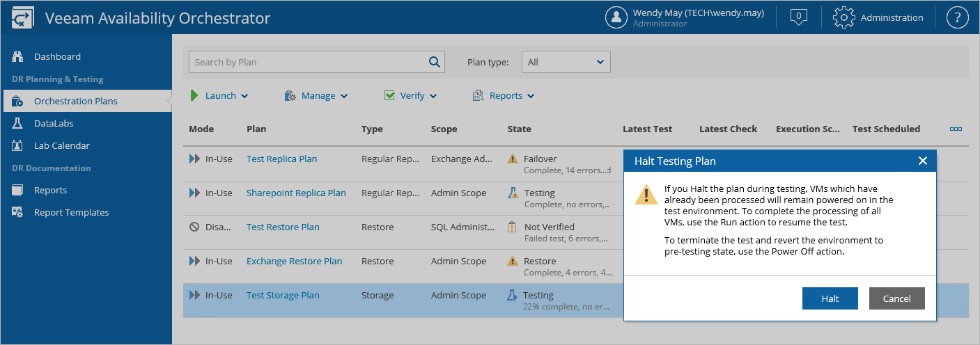Open the Verify dropdown menu
980x345 pixels.
[x=411, y=96]
